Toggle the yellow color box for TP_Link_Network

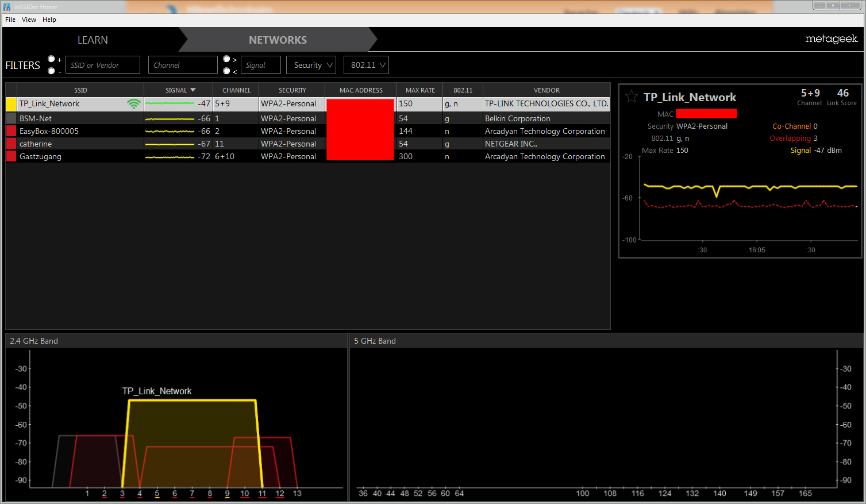point(11,104)
